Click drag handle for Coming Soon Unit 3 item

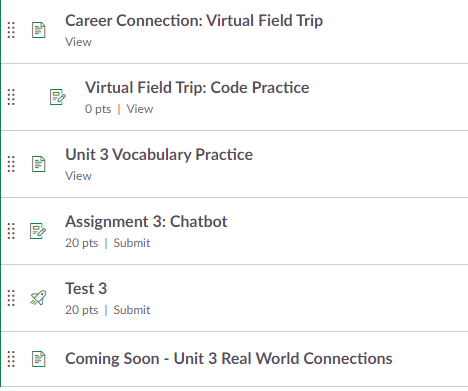11,359
